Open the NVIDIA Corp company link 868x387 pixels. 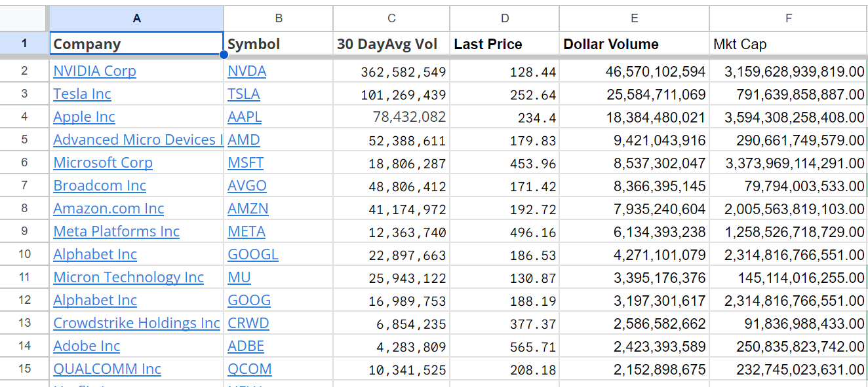(x=94, y=71)
